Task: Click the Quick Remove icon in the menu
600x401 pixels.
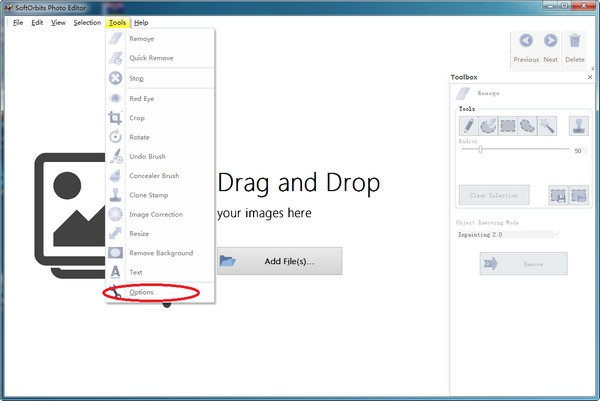Action: click(x=115, y=58)
